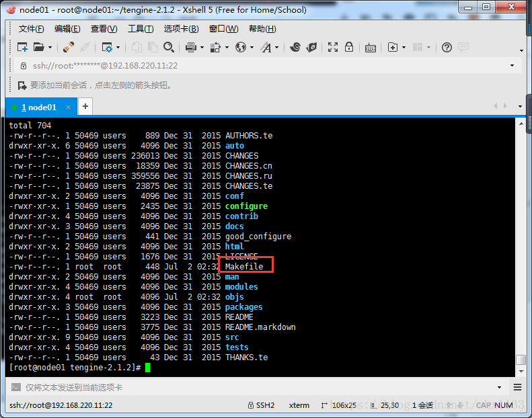Open the compose bar target dropdown
Viewport: 532px width, 418px height.
[x=500, y=388]
